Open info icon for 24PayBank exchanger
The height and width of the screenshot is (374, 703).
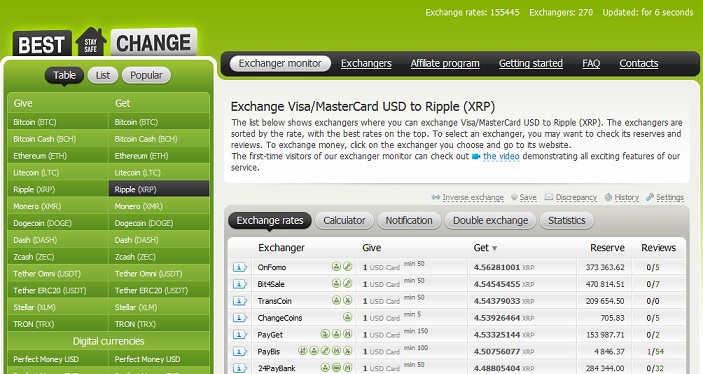[x=240, y=368]
